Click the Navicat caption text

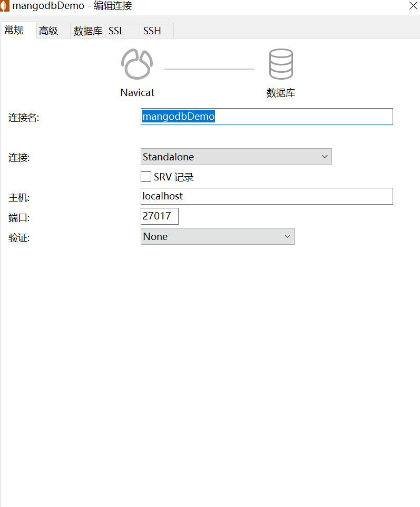(138, 93)
